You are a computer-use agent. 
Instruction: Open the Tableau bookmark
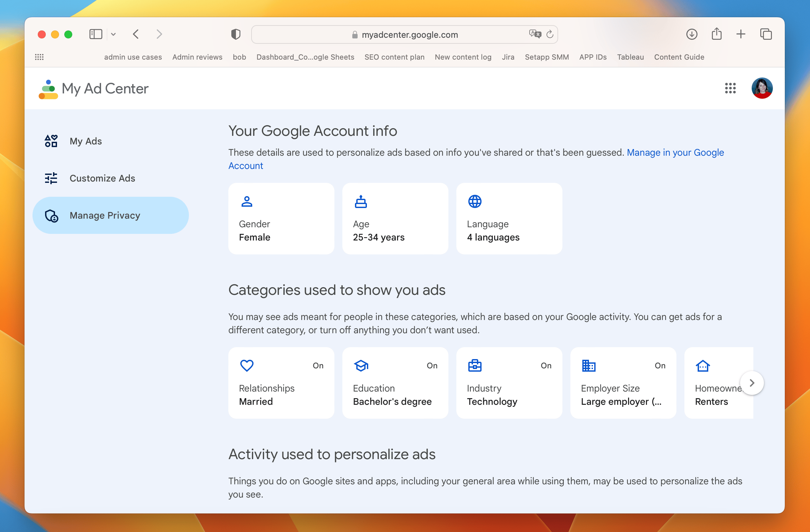(x=631, y=57)
